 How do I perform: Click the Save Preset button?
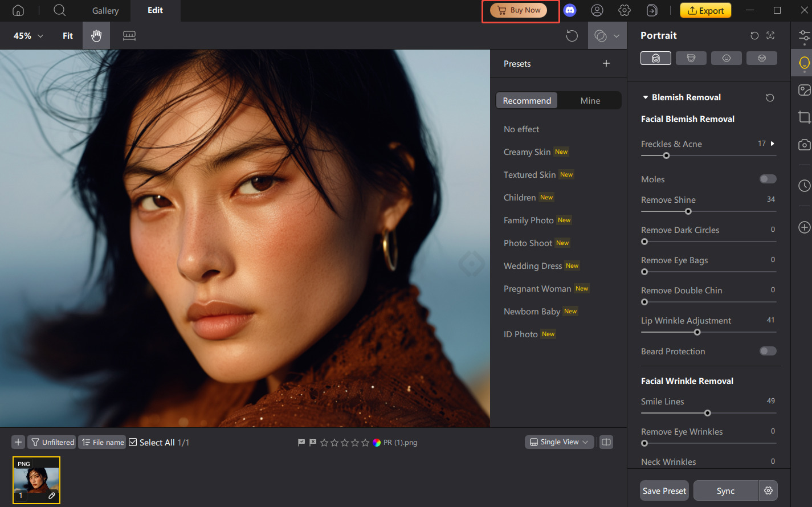click(664, 491)
